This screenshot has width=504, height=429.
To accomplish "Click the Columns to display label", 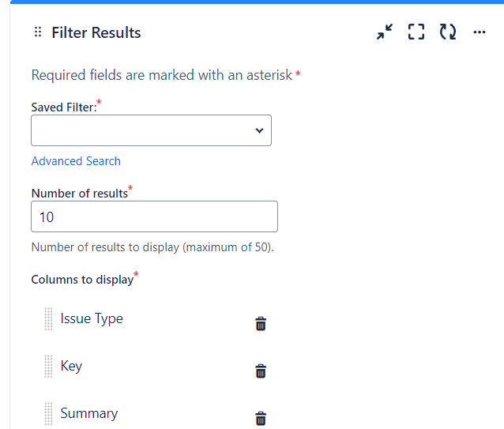I will 82,280.
